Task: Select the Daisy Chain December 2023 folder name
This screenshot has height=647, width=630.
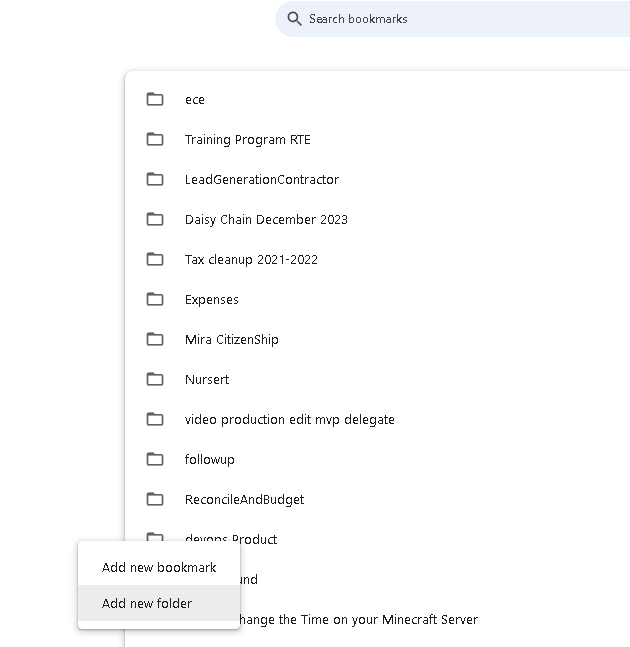Action: 266,220
